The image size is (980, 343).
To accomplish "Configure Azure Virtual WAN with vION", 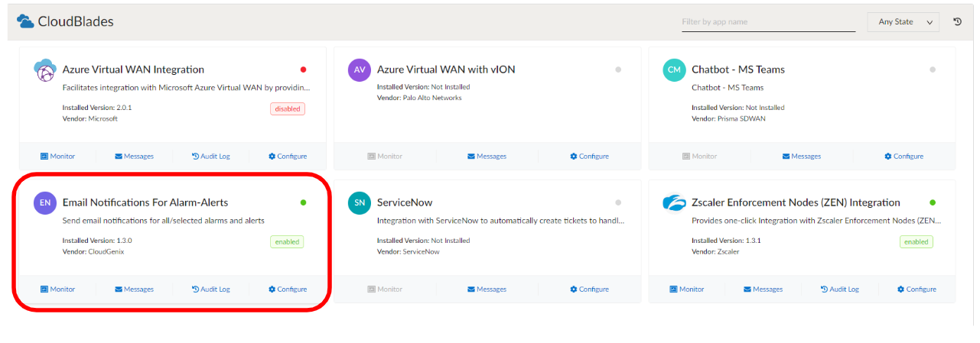I will click(589, 156).
